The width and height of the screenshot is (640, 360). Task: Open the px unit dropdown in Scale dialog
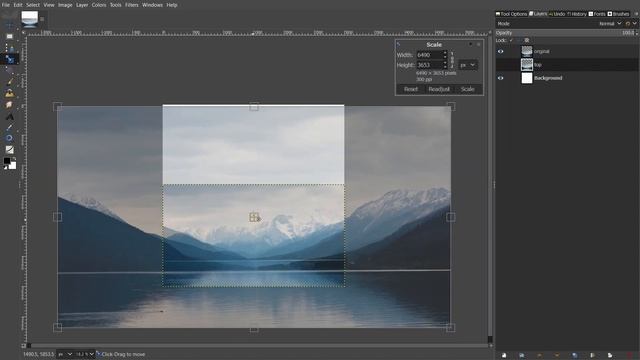(x=468, y=65)
